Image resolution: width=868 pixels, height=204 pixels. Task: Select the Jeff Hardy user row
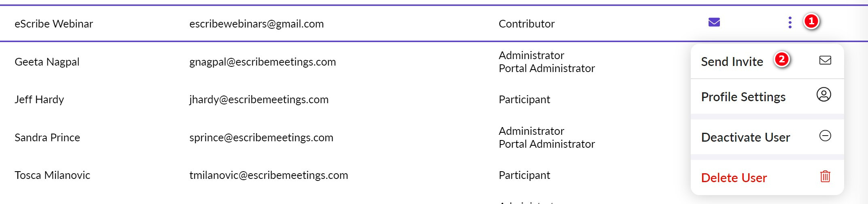pos(39,100)
